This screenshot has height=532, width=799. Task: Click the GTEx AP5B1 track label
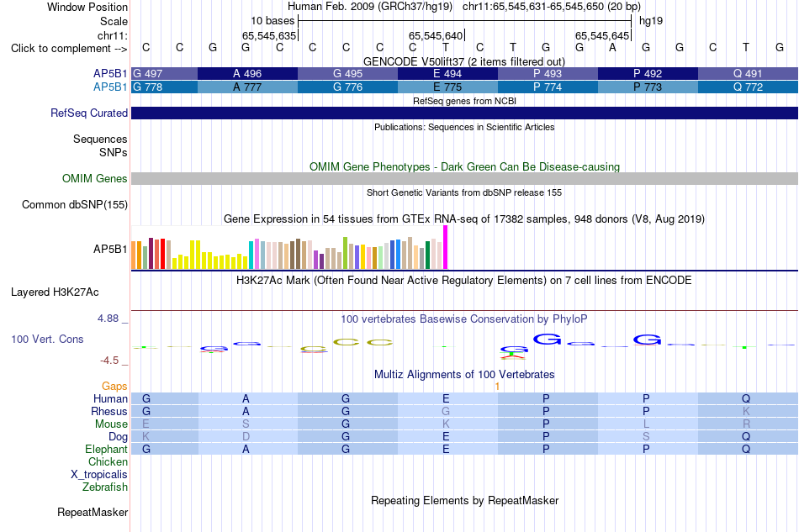click(110, 249)
